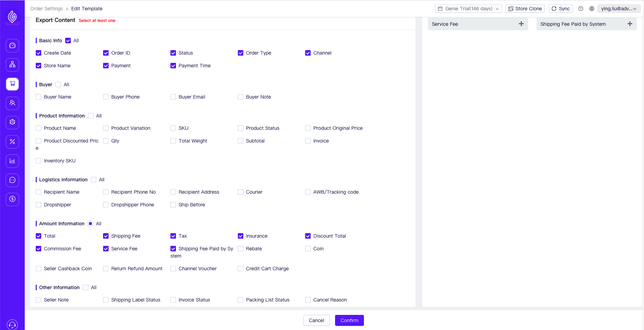Tick the Cancel Reason checkbox

click(308, 300)
